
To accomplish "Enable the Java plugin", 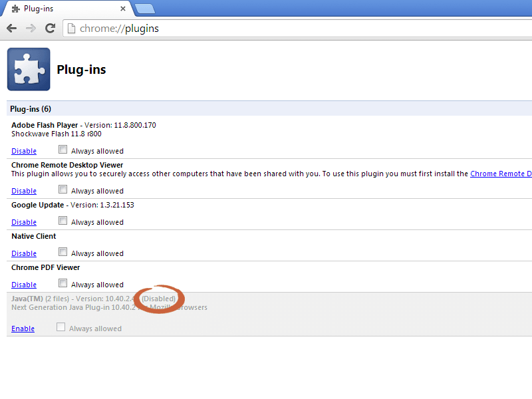I will click(x=23, y=328).
